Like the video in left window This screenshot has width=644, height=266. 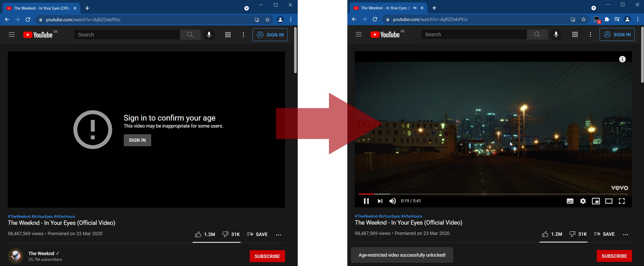[x=205, y=234]
